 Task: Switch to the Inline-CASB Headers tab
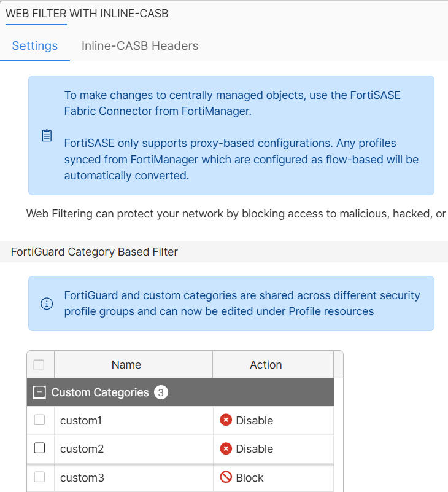coord(139,45)
